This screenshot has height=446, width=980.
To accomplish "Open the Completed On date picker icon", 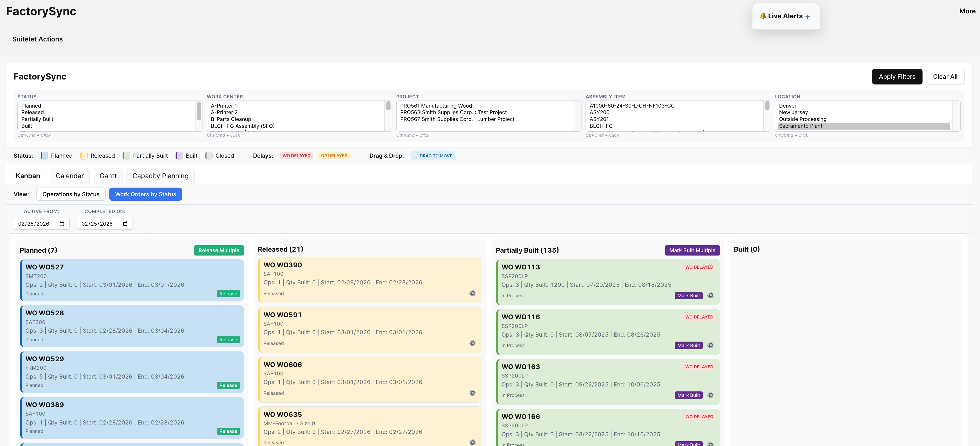I will point(125,224).
